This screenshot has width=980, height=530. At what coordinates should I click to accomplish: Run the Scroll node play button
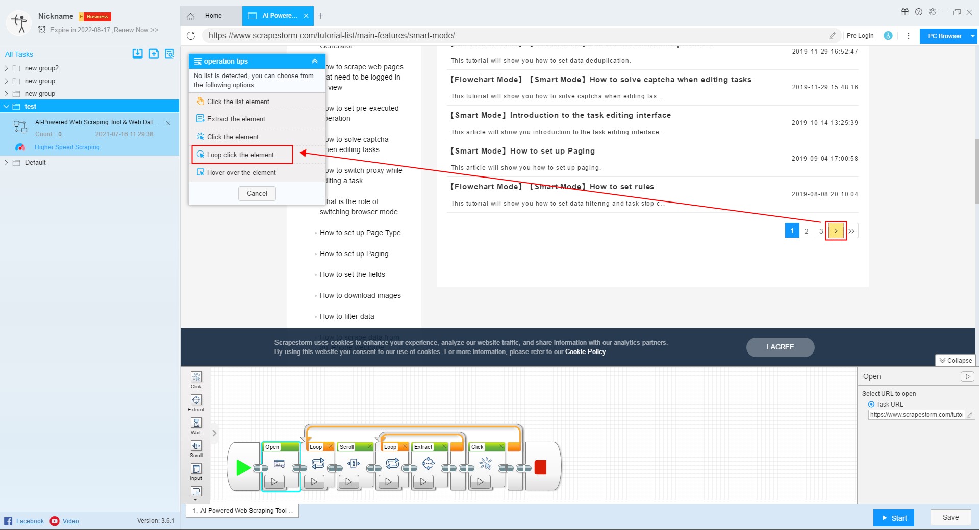coord(348,482)
